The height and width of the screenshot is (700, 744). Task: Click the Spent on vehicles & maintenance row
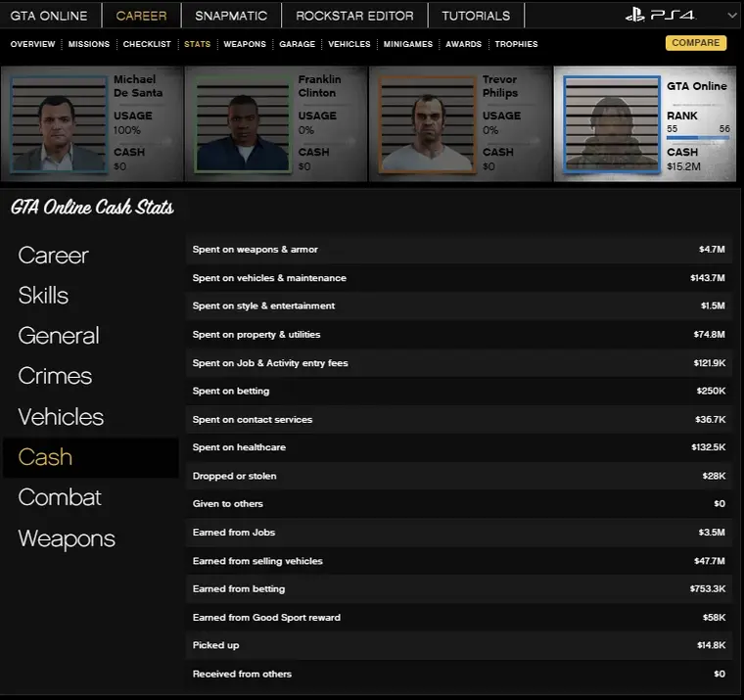point(458,278)
